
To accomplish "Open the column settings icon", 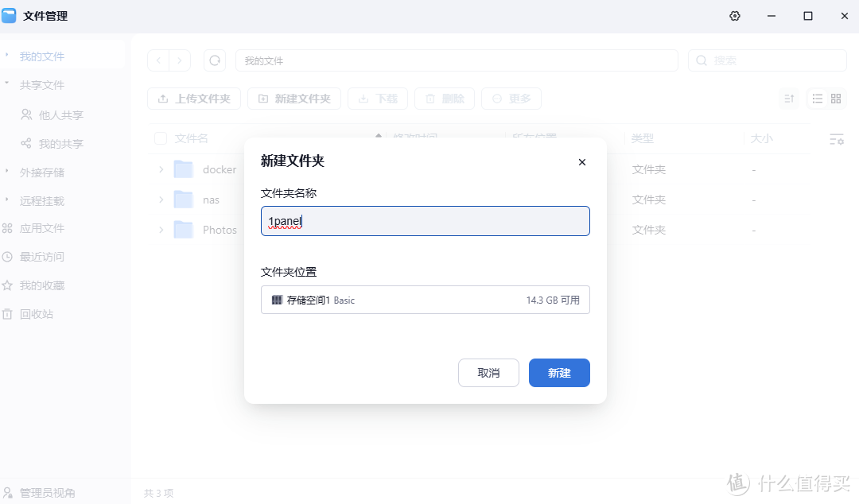I will [837, 140].
